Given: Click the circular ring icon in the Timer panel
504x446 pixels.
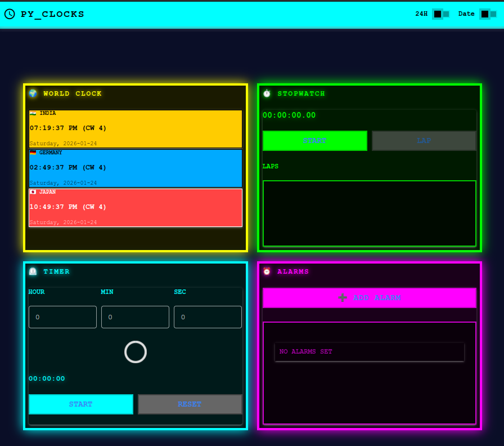Looking at the screenshot, I should (x=135, y=352).
